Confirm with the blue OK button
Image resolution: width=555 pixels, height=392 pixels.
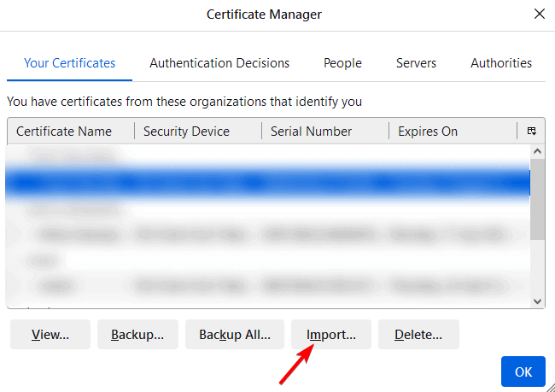(523, 372)
